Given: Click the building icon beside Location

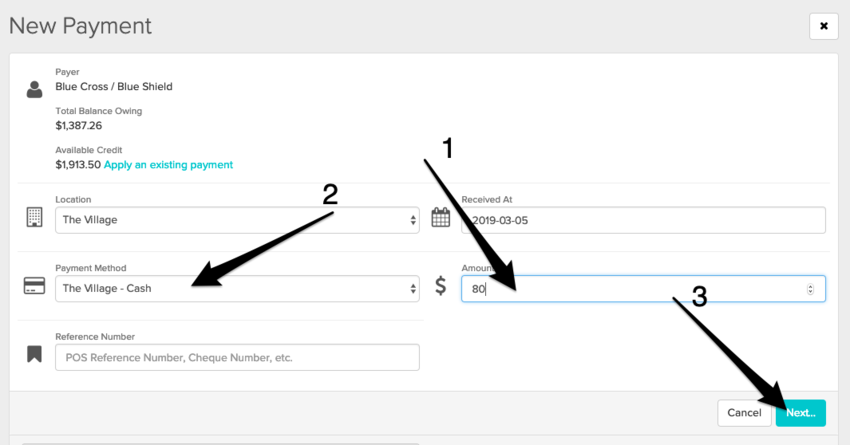Looking at the screenshot, I should 34,217.
